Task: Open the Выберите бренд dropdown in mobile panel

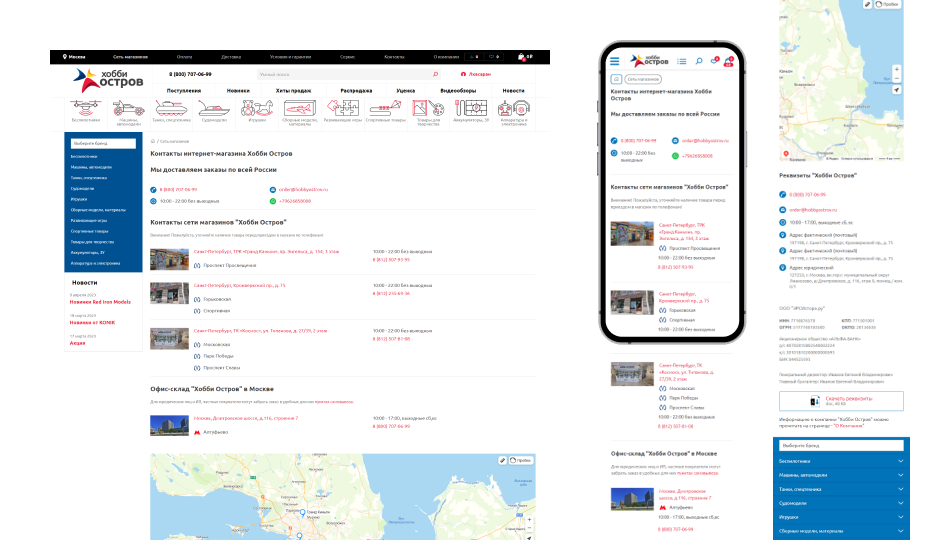Action: 841,445
